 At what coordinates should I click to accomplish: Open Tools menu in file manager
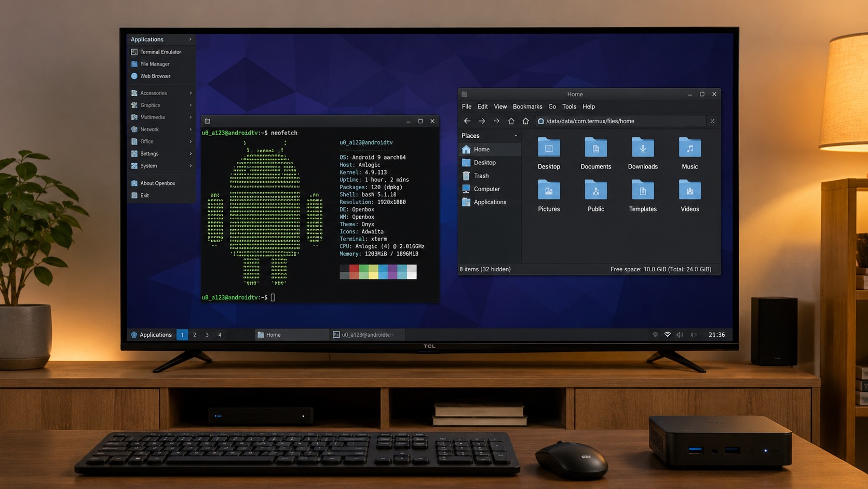click(x=569, y=107)
